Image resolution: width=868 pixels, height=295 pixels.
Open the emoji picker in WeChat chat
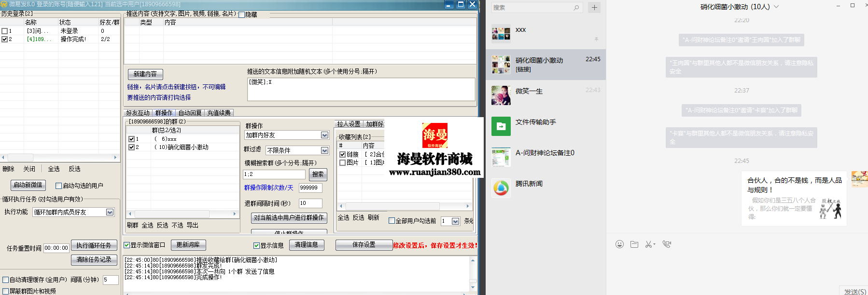619,244
